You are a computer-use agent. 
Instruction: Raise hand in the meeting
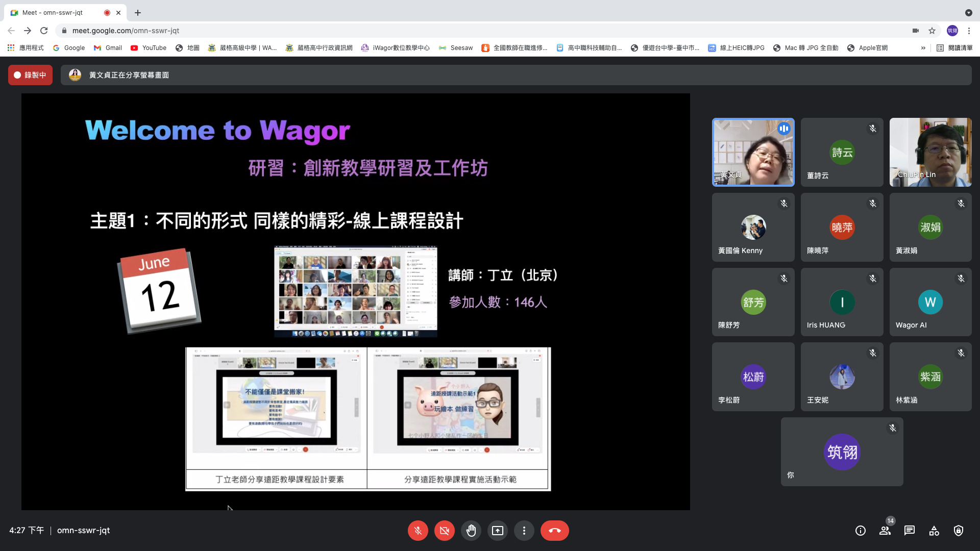pyautogui.click(x=471, y=531)
